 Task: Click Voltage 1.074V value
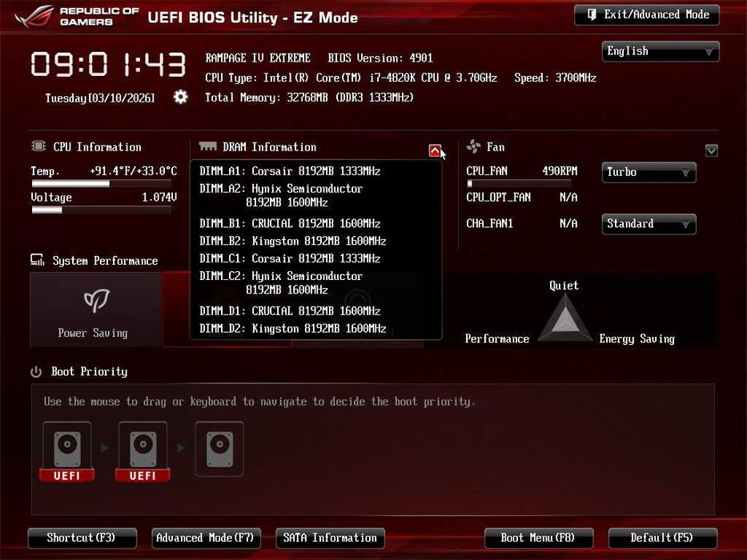[159, 197]
